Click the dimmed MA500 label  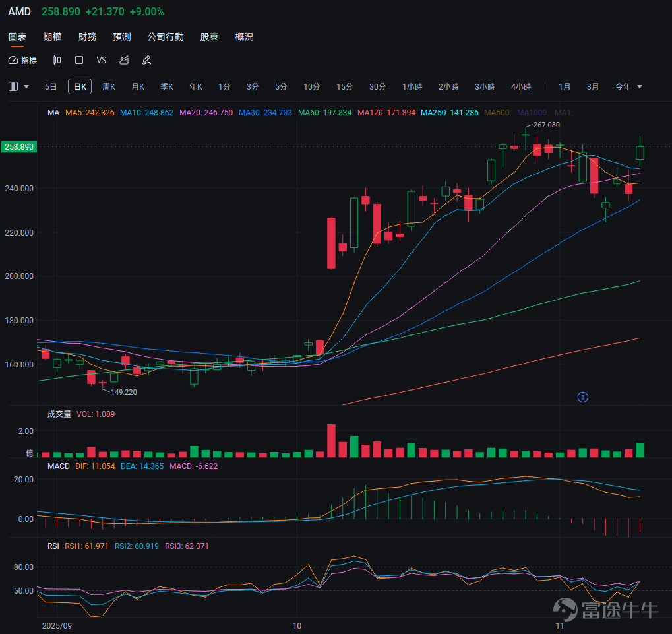(x=498, y=113)
